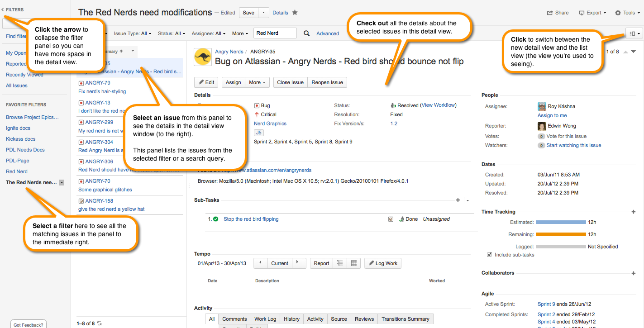
Task: Refresh the issue results list
Action: [100, 323]
